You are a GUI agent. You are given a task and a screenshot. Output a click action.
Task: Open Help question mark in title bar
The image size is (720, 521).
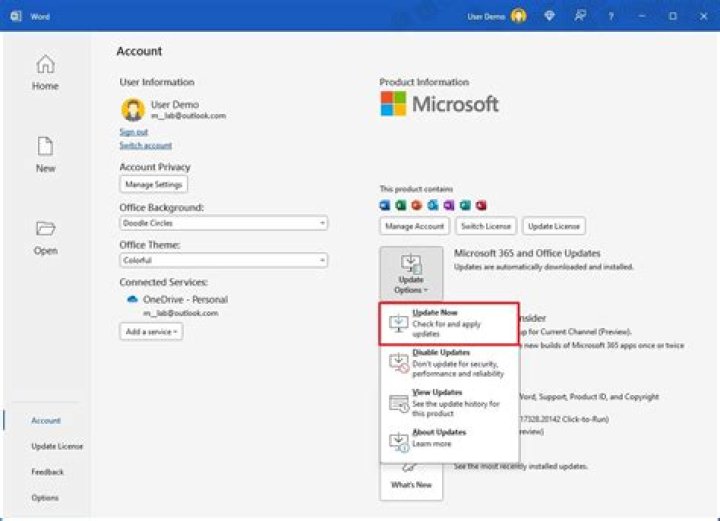[611, 16]
